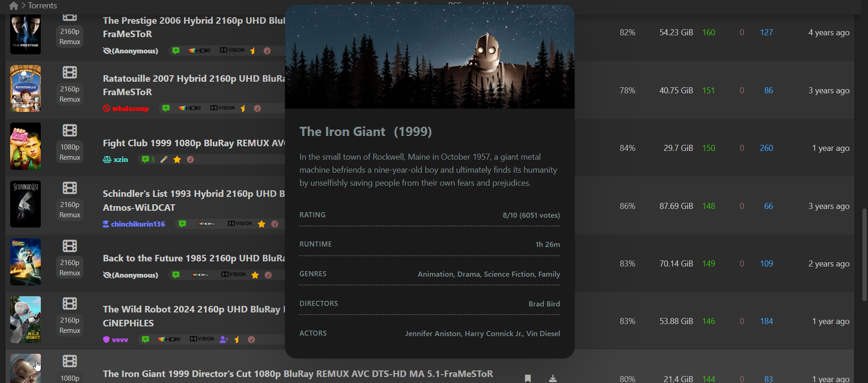
Task: Click the half-star icon on Ratatouille
Action: point(243,108)
